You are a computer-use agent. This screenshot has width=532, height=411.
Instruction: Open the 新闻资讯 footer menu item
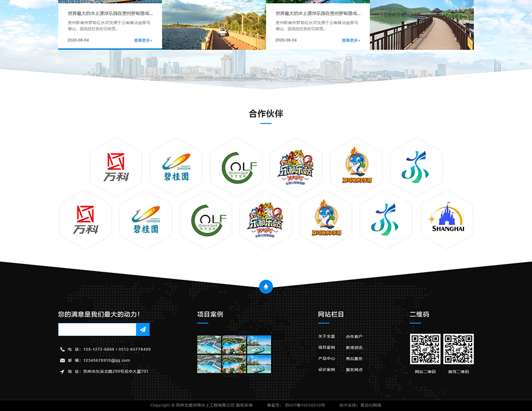355,347
